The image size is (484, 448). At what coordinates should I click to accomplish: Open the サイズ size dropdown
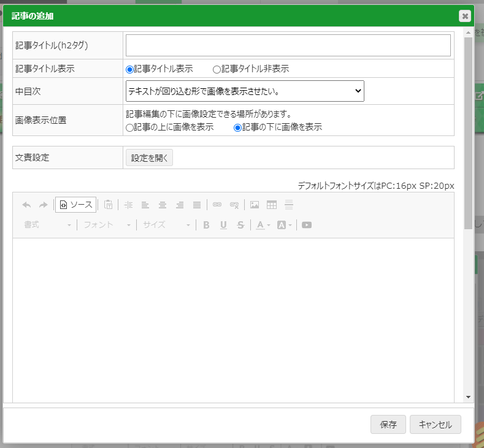(x=166, y=225)
